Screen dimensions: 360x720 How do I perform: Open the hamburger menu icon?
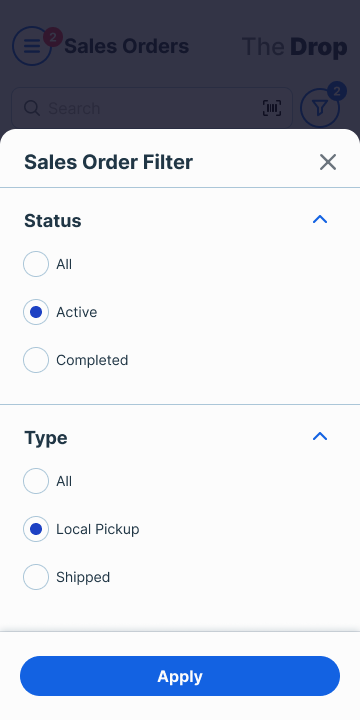tap(32, 46)
